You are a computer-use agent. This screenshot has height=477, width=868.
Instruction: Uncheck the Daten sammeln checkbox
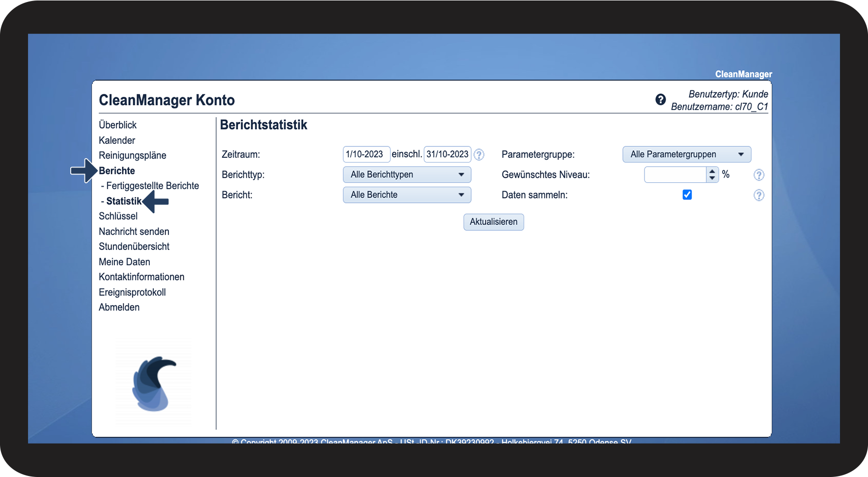(687, 195)
